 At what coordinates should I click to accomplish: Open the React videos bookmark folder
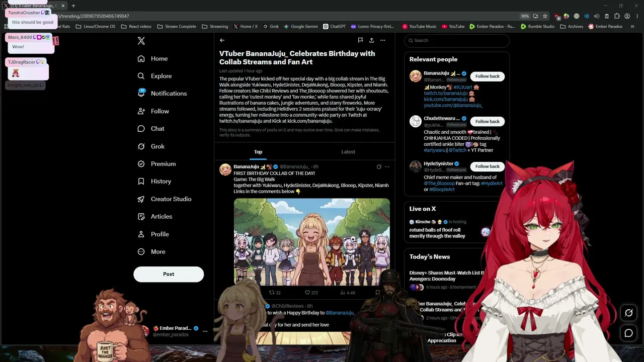tap(136, 26)
